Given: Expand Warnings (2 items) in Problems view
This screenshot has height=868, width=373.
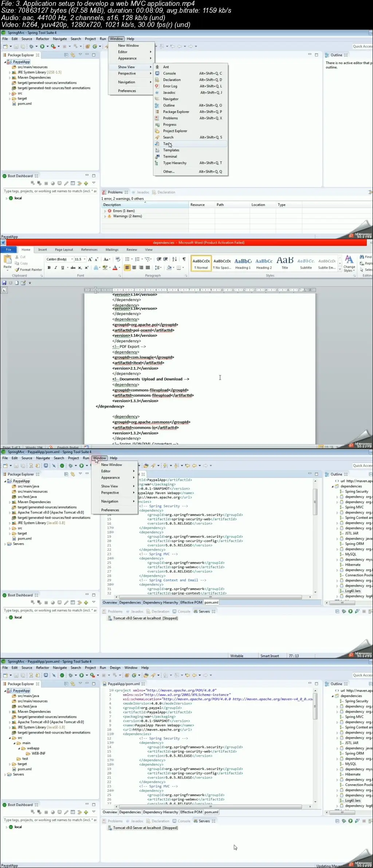Looking at the screenshot, I should click(105, 216).
